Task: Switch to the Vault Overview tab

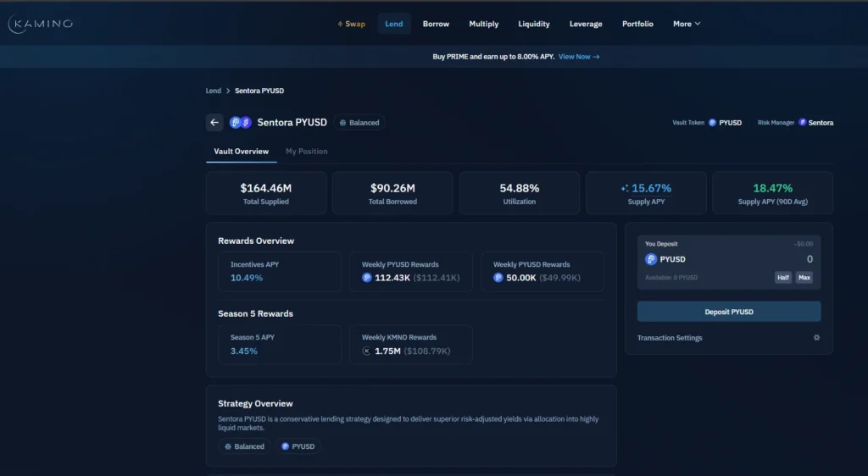Action: coord(242,152)
